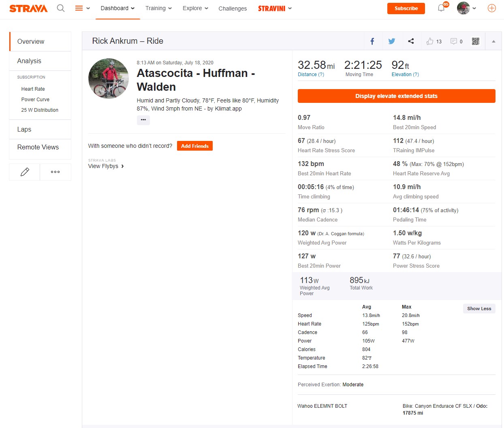504x428 pixels.
Task: Open the comments icon
Action: pos(454,41)
